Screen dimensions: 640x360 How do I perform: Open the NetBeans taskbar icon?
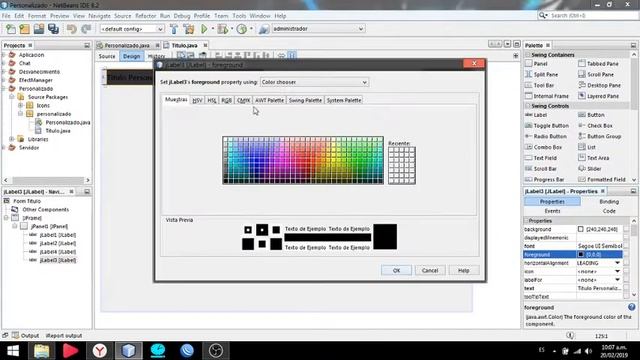coord(129,351)
